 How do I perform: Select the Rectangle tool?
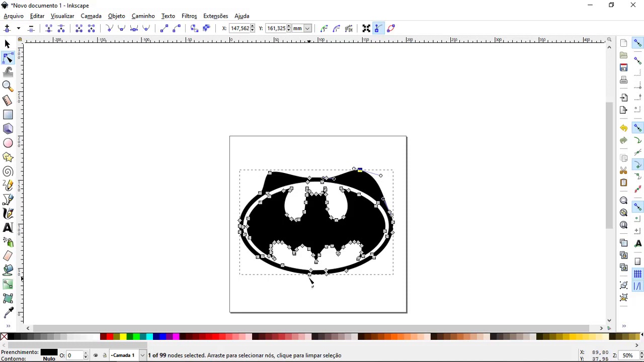coord(8,115)
